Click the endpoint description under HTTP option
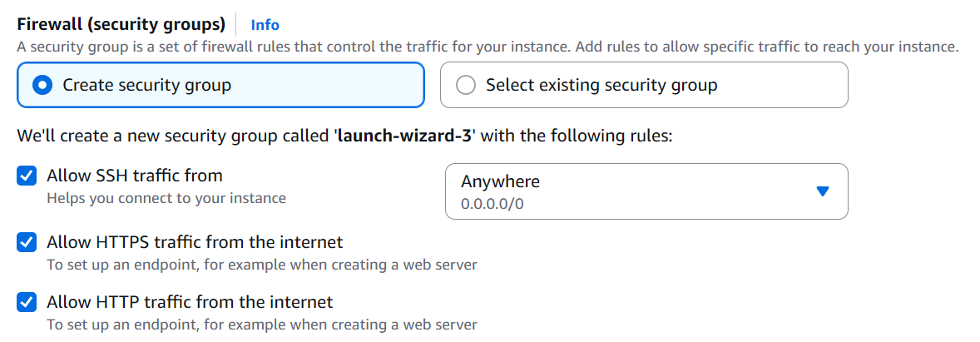The width and height of the screenshot is (980, 342). click(261, 324)
